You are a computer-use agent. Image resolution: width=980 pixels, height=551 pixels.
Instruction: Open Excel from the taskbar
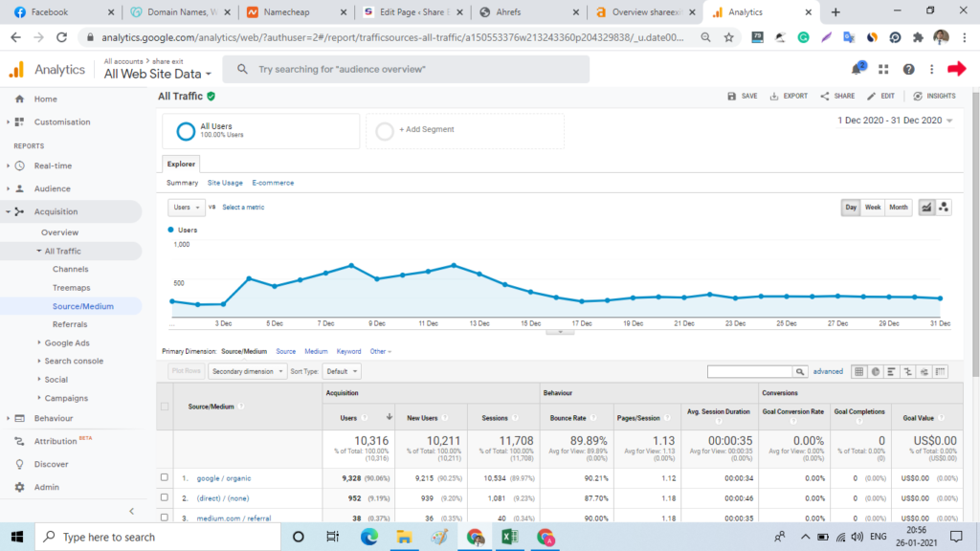coord(509,537)
